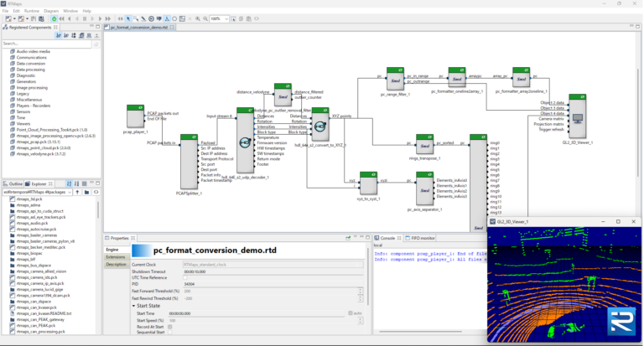Select the pcap_player_1 component block

click(x=135, y=116)
